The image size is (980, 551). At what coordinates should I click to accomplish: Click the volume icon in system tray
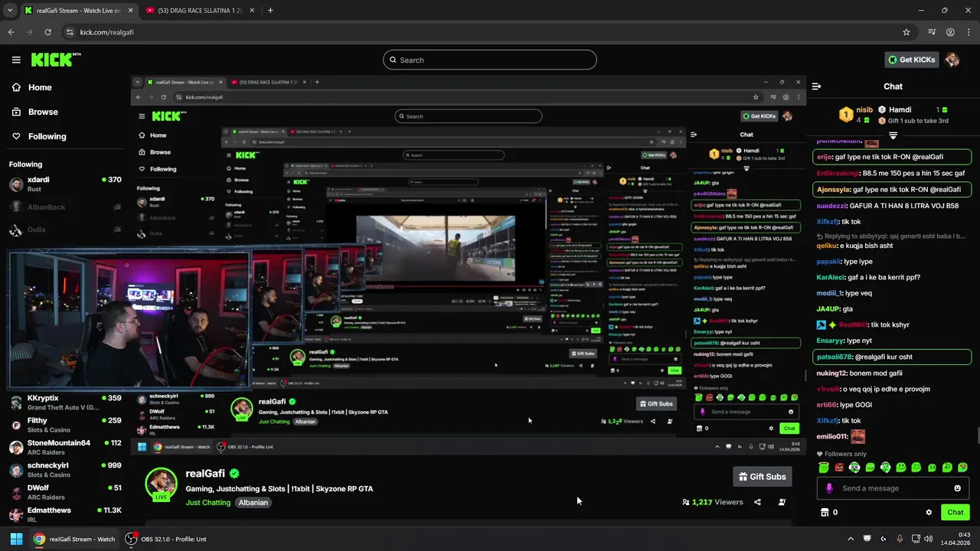928,539
